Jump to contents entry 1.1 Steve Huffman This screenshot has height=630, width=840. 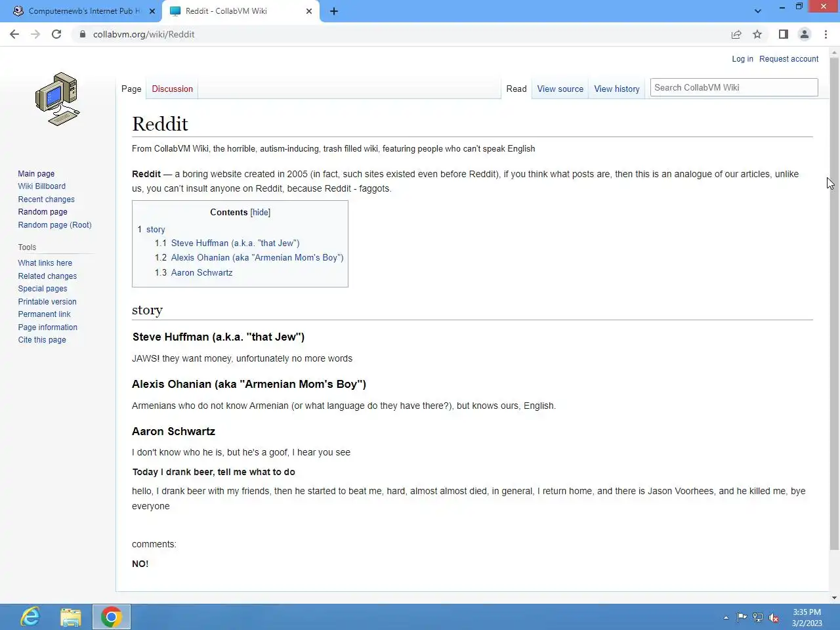click(227, 243)
